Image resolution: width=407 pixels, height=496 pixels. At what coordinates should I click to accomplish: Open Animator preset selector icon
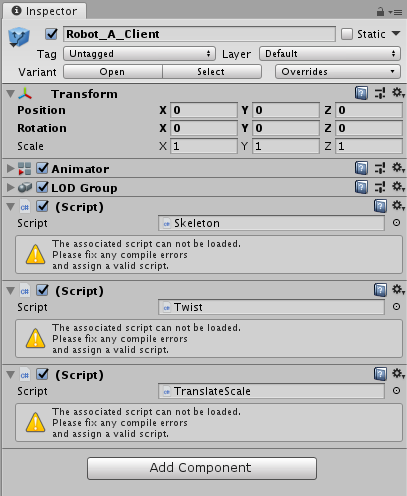point(380,168)
